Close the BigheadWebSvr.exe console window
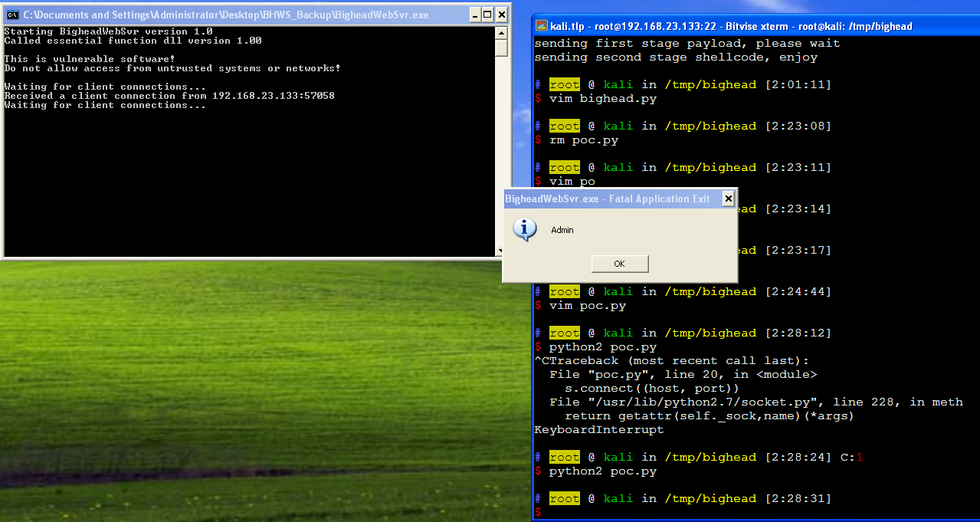Screen dimensions: 980x522 tap(501, 15)
